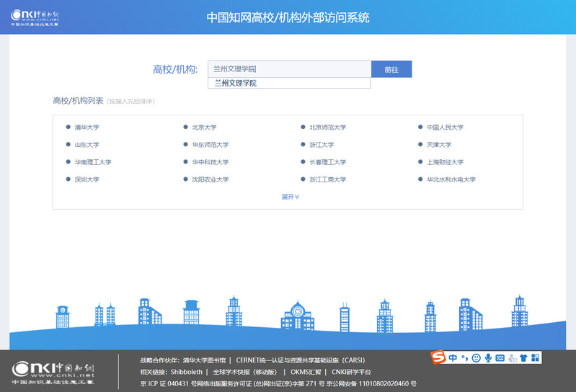Viewport: 576px width, 392px height.
Task: Open 华南理工大学 in the institution list
Action: (x=92, y=162)
